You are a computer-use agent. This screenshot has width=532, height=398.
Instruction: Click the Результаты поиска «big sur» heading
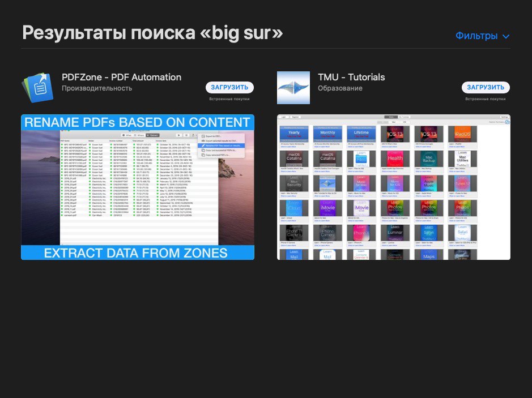coord(152,32)
